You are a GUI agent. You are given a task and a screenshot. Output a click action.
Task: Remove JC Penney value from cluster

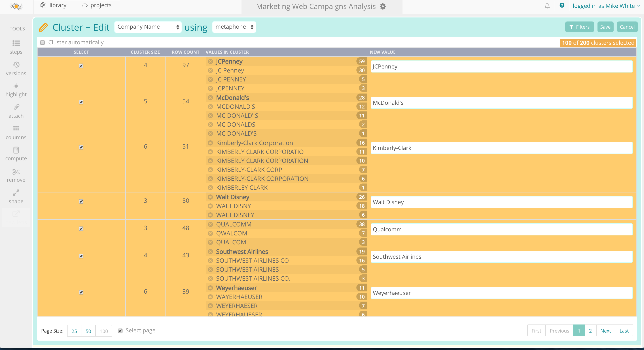pos(210,70)
